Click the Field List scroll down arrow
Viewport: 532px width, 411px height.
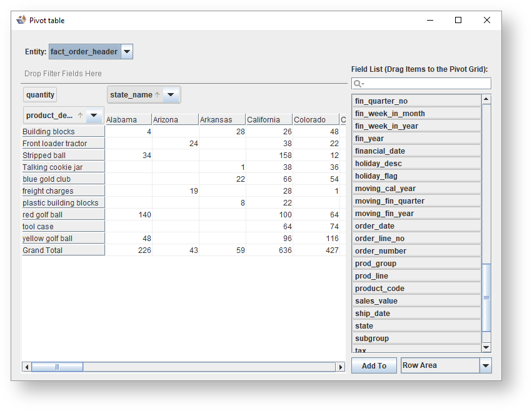(x=486, y=347)
